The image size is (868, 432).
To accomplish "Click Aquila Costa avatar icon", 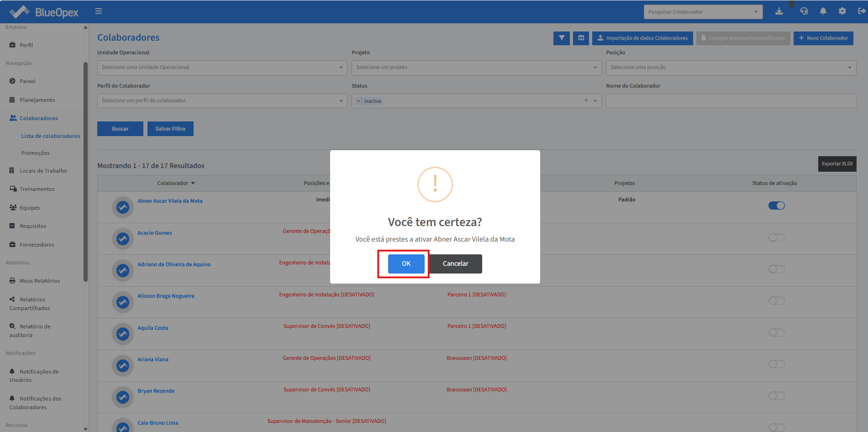I will [x=122, y=334].
